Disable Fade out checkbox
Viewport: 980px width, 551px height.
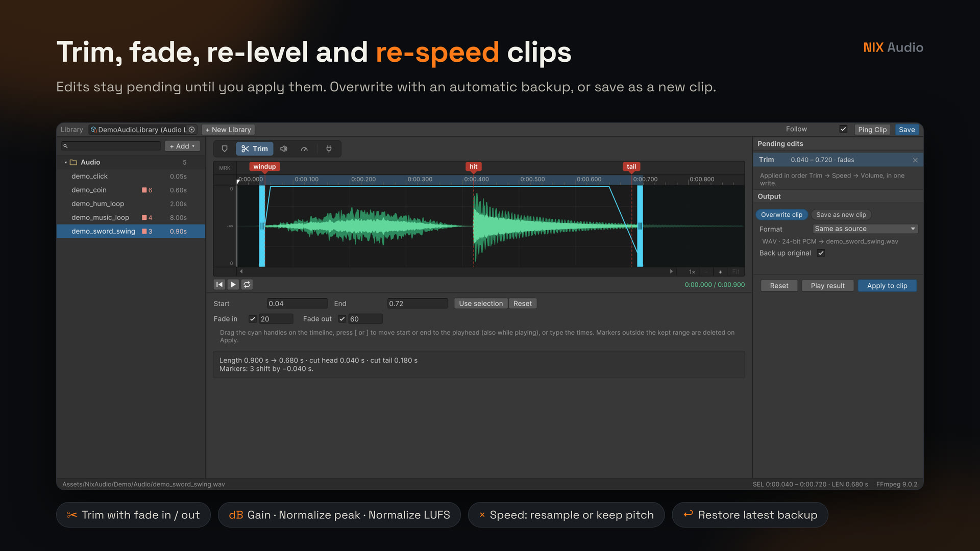pyautogui.click(x=342, y=319)
